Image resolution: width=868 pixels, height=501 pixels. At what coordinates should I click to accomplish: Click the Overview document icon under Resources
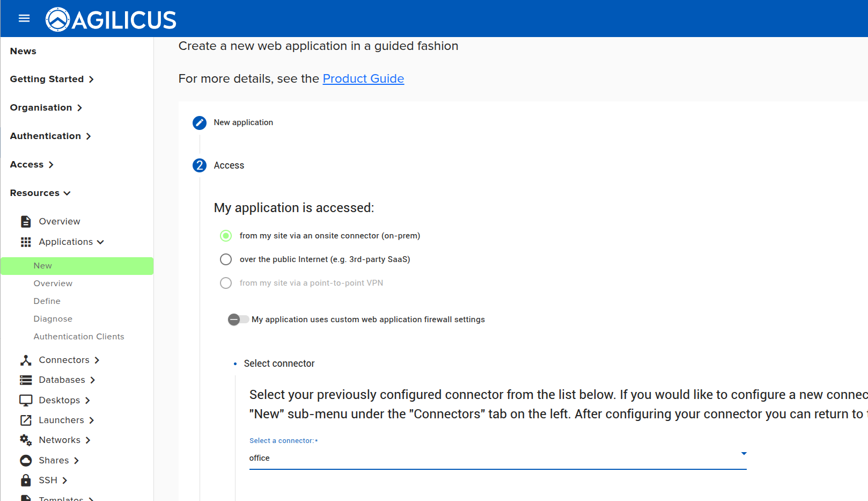point(26,221)
